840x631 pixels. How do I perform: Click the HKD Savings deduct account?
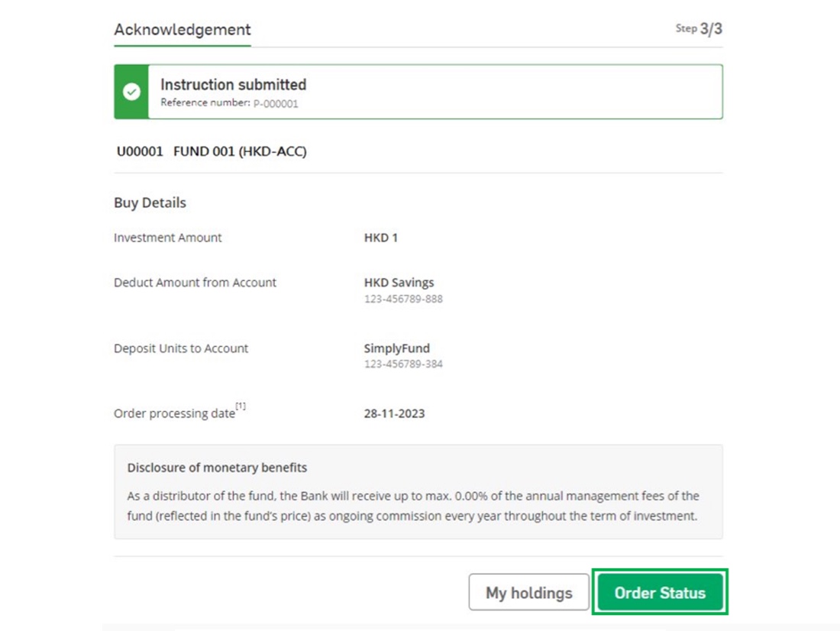399,282
